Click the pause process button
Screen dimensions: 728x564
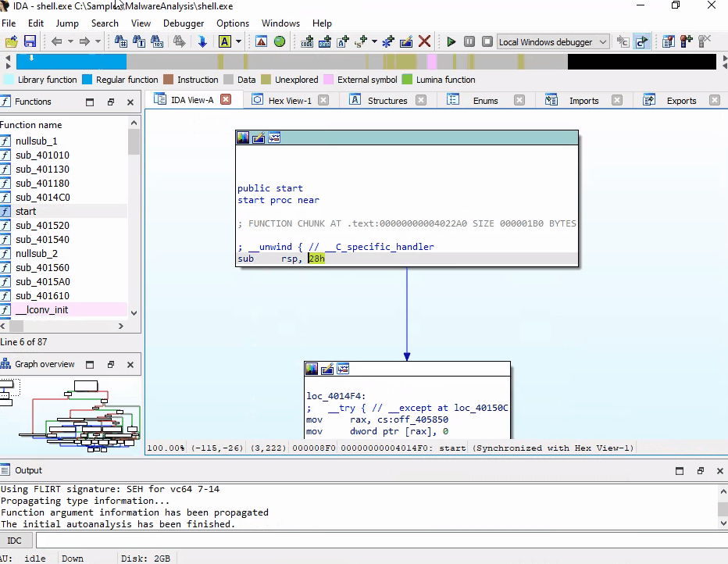pos(469,41)
